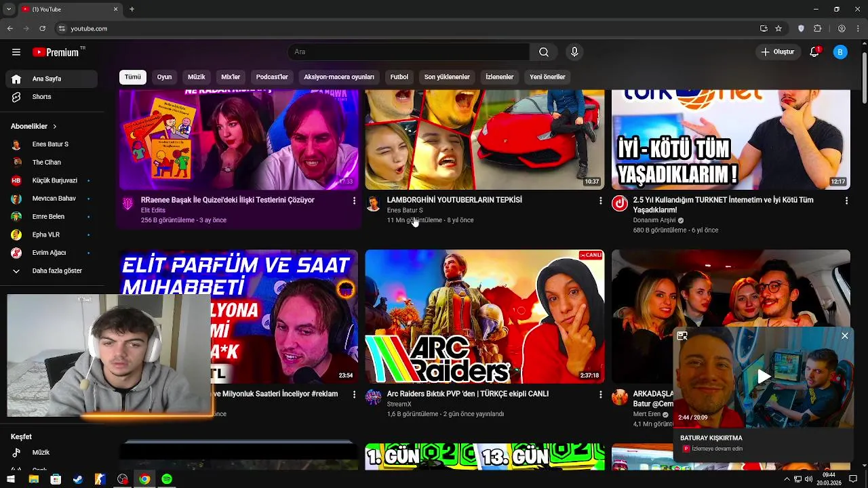Open Mert Eren channel avatar
Screen dimensions: 868x488
[620, 397]
